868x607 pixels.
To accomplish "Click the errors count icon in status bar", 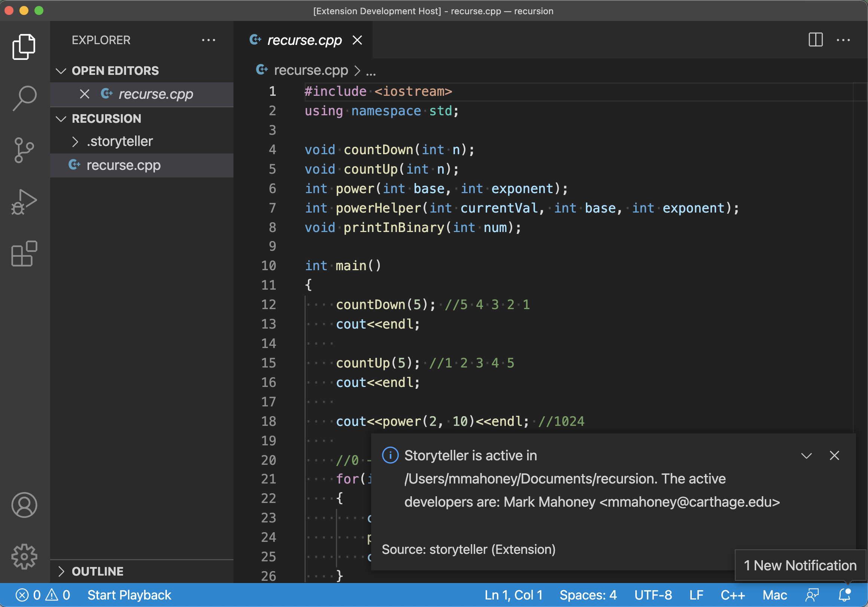I will tap(22, 595).
